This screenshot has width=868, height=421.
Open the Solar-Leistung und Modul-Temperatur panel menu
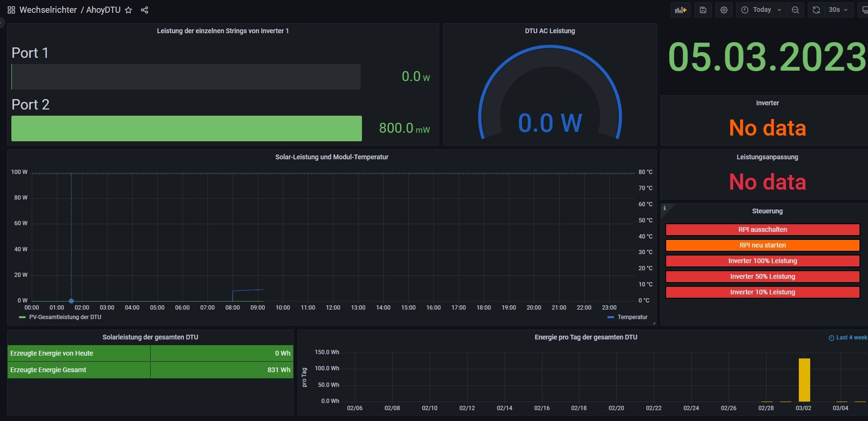pyautogui.click(x=332, y=157)
